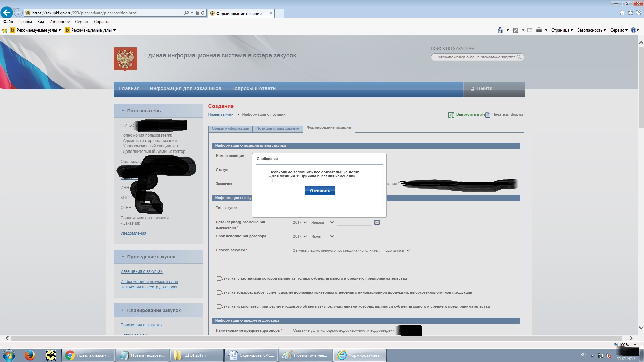This screenshot has width=644, height=362.
Task: Click the home icon in the IE command bar
Action: pyautogui.click(x=500, y=30)
